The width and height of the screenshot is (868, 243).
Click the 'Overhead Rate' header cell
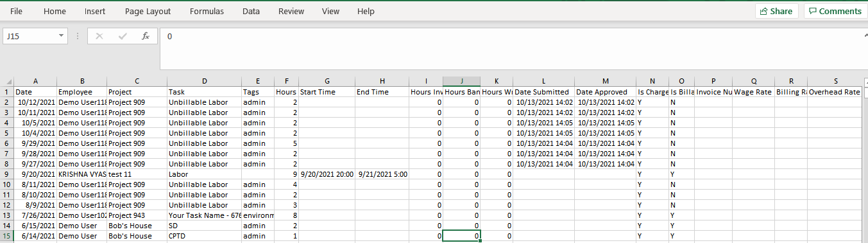835,92
